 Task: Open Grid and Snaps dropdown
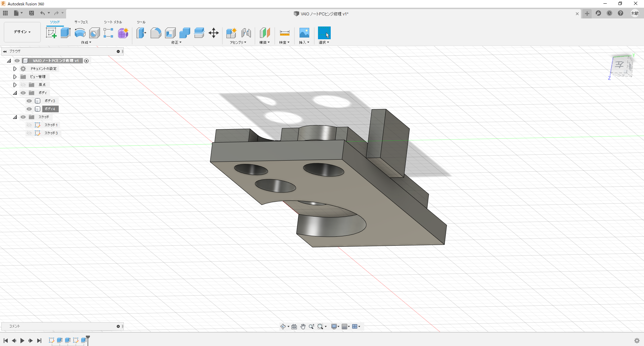coord(346,327)
